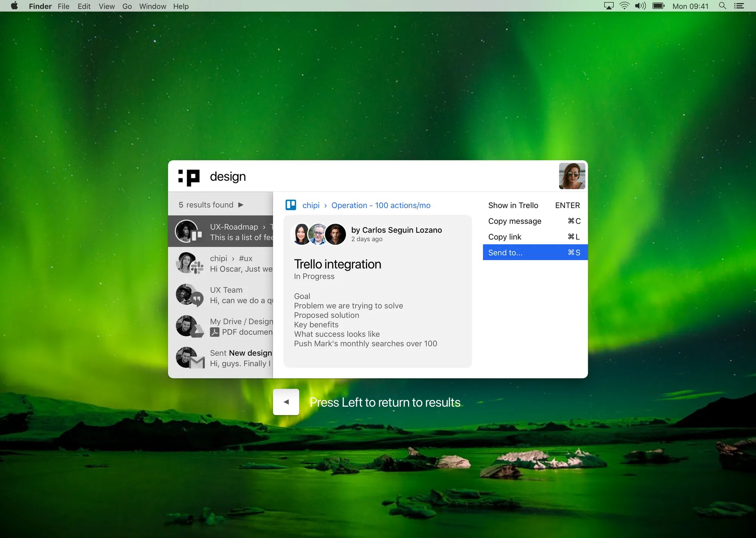The width and height of the screenshot is (756, 538).
Task: Open the Go menu
Action: [127, 6]
